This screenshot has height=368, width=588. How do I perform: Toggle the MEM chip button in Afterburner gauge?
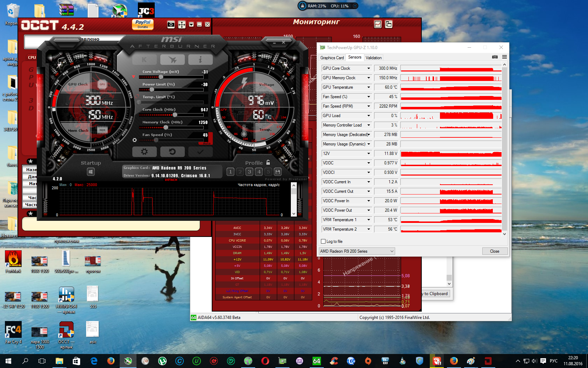pos(102,130)
